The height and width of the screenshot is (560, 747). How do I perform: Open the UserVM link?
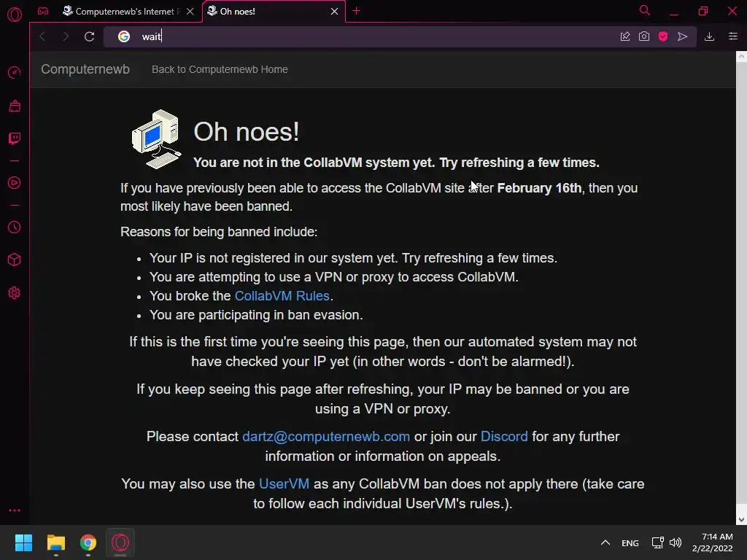pyautogui.click(x=284, y=484)
